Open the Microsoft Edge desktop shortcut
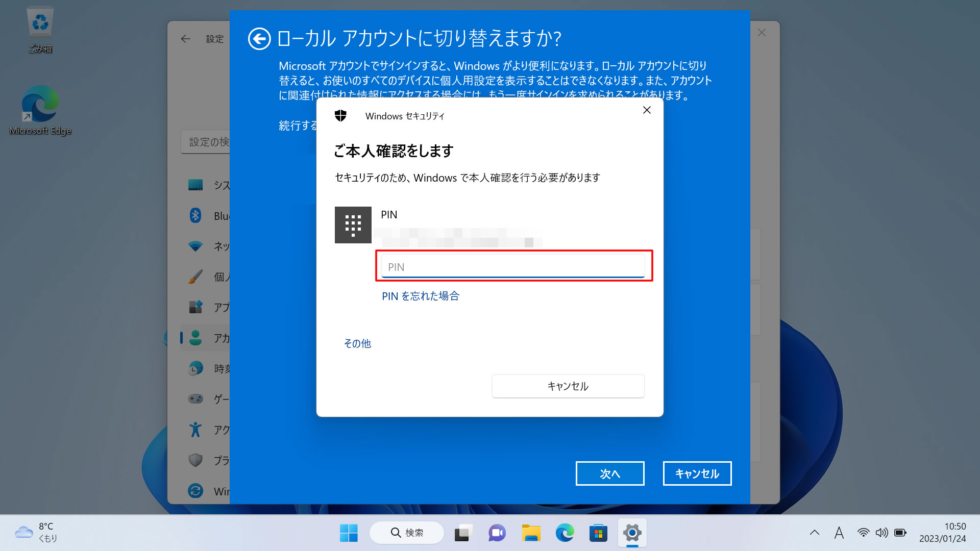The image size is (980, 551). (x=40, y=110)
